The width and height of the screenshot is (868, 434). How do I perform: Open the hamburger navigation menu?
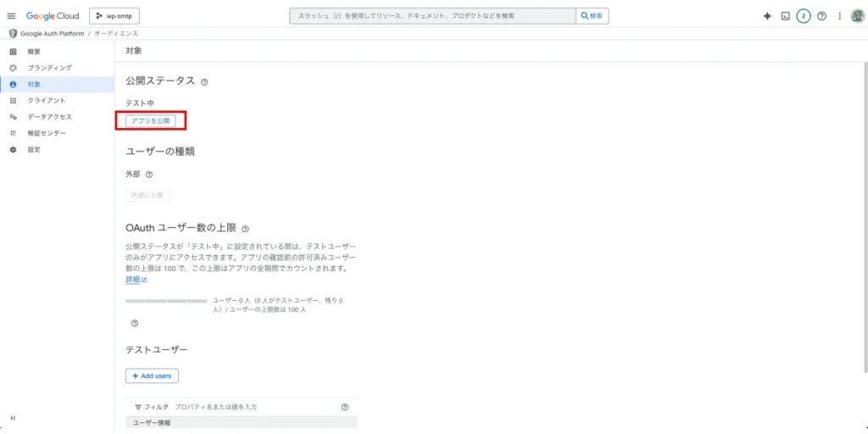11,16
